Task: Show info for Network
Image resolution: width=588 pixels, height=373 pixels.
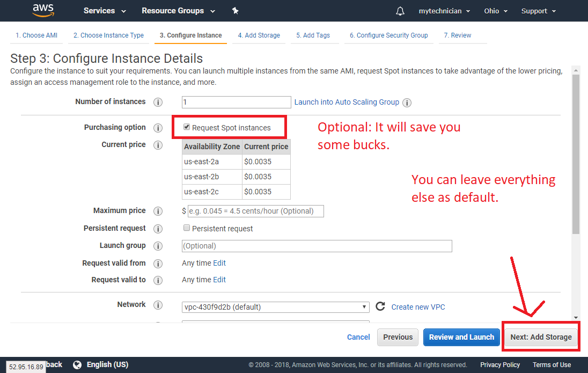Action: point(158,305)
